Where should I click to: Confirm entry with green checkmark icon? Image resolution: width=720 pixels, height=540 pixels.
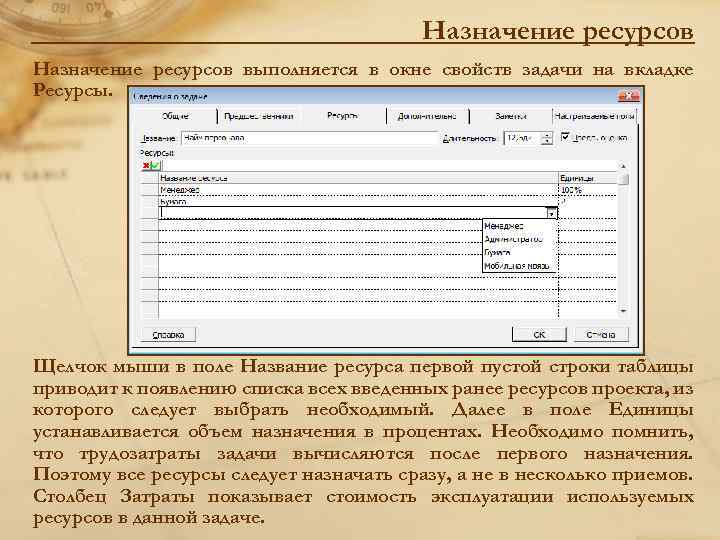(155, 166)
